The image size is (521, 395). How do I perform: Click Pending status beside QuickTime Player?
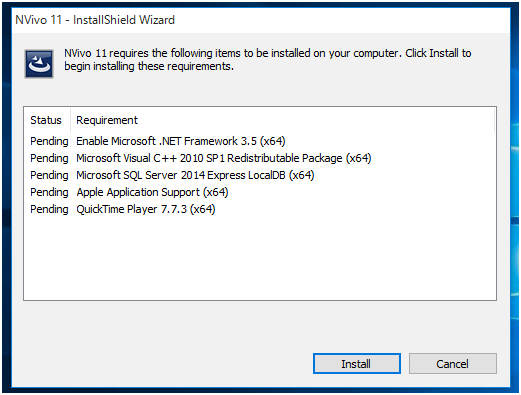click(49, 209)
